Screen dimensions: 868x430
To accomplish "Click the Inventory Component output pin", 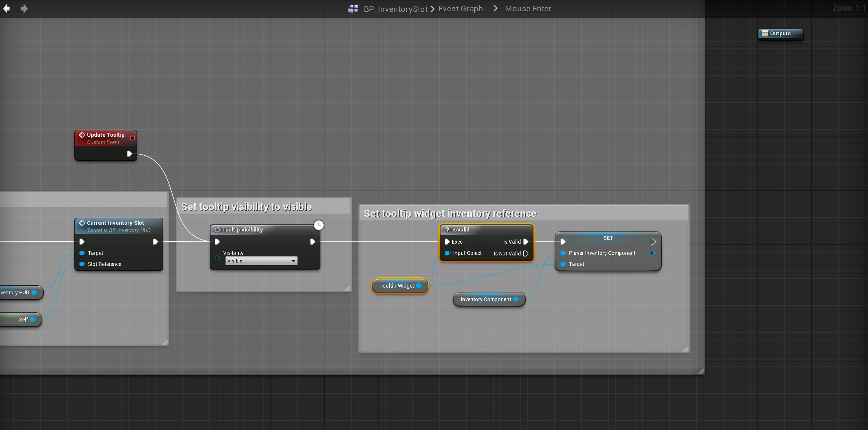I will [x=516, y=299].
